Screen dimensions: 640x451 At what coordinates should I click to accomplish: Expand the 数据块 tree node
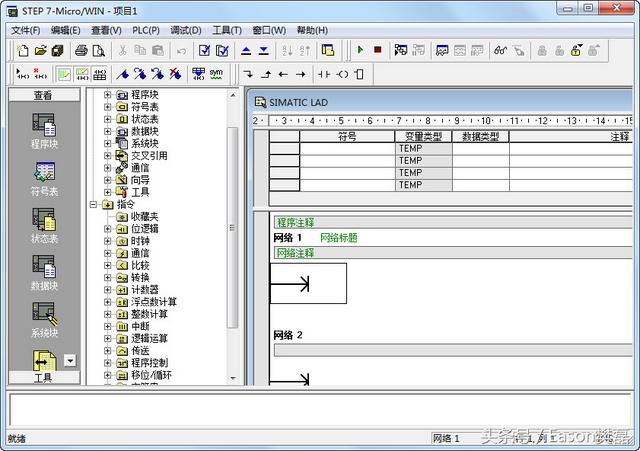click(x=107, y=131)
